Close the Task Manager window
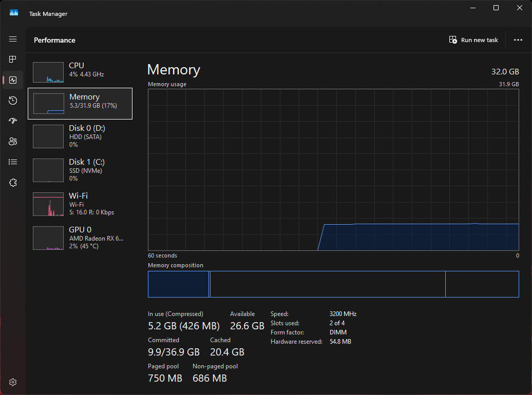Screen dimensions: 532x395 tap(520, 8)
